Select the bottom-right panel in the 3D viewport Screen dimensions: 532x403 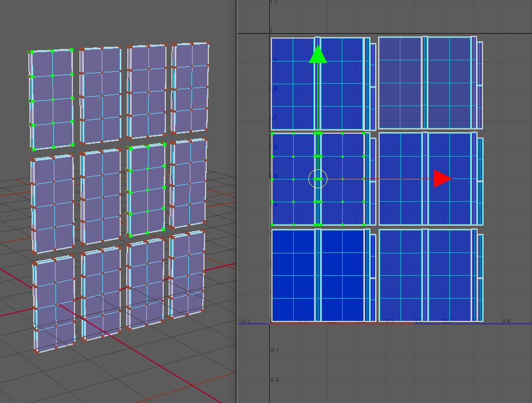pyautogui.click(x=186, y=275)
